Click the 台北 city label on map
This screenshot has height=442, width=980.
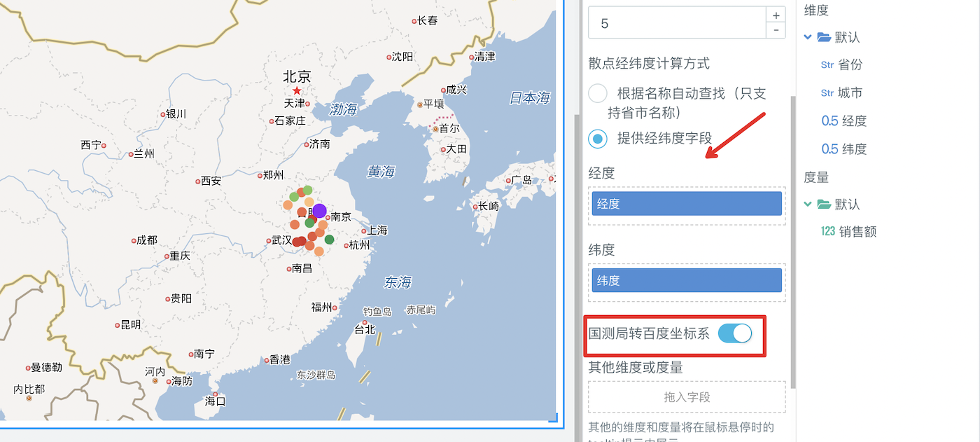[x=365, y=329]
